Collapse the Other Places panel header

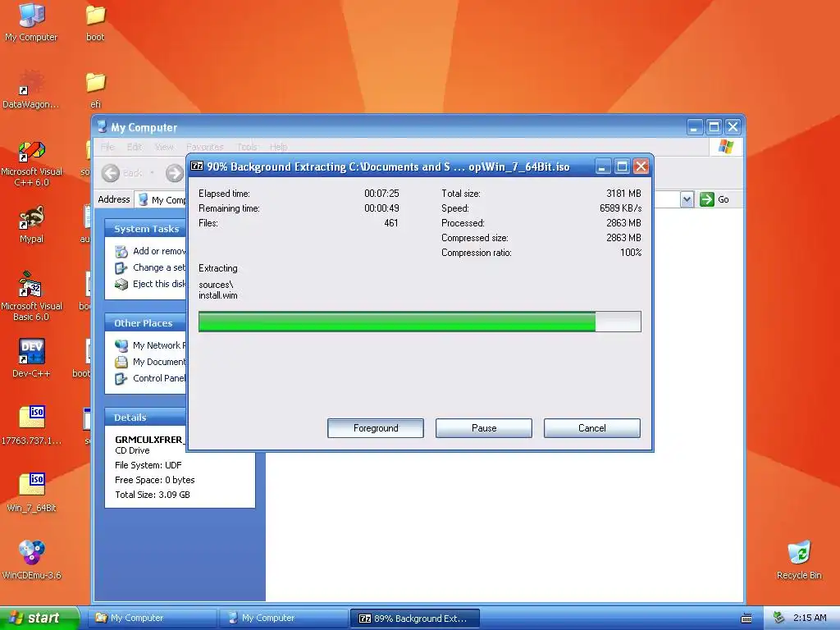tap(145, 323)
